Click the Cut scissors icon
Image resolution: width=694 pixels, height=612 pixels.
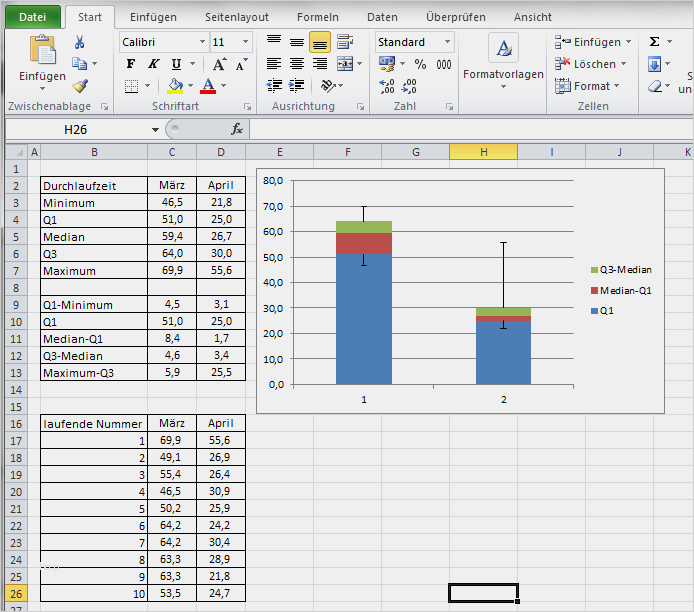tap(79, 42)
